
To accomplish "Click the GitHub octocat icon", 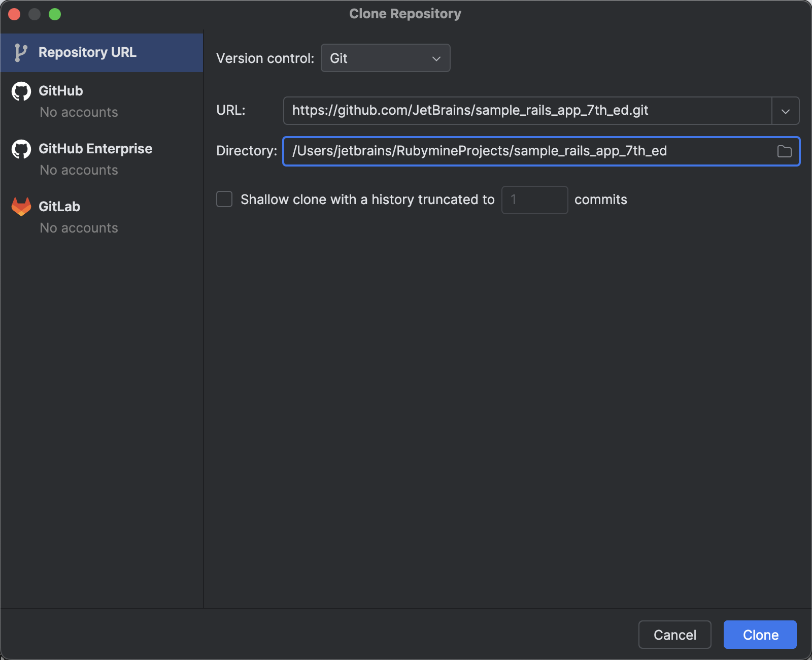I will tap(21, 91).
